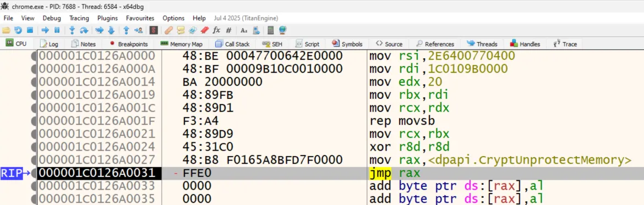Screen dimensions: 644x205
Task: Open the Patches bandage icon
Action: 168,30
